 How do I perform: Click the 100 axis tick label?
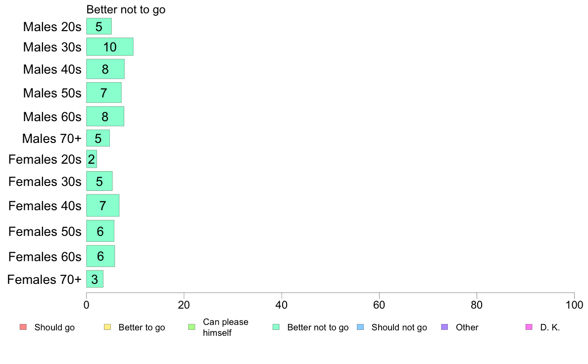[x=574, y=305]
